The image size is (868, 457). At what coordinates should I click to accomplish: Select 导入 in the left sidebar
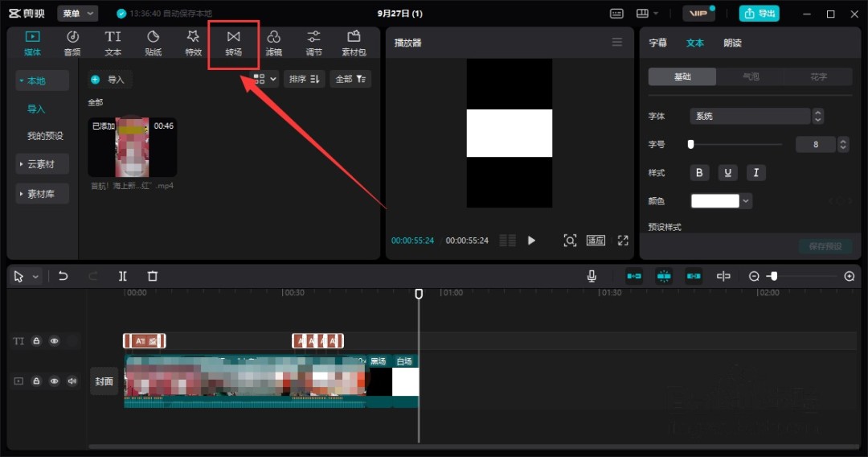[36, 109]
